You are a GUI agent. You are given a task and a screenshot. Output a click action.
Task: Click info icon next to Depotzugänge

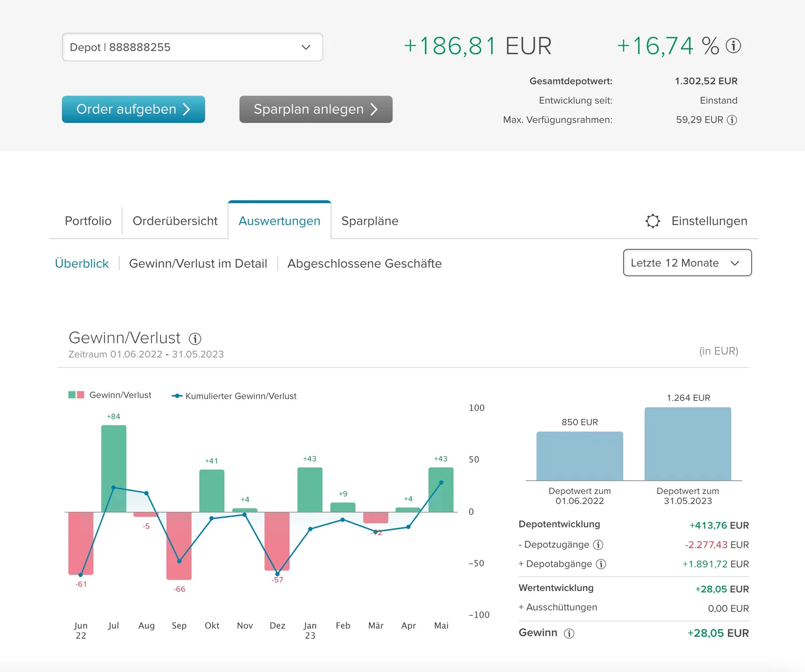coord(598,545)
